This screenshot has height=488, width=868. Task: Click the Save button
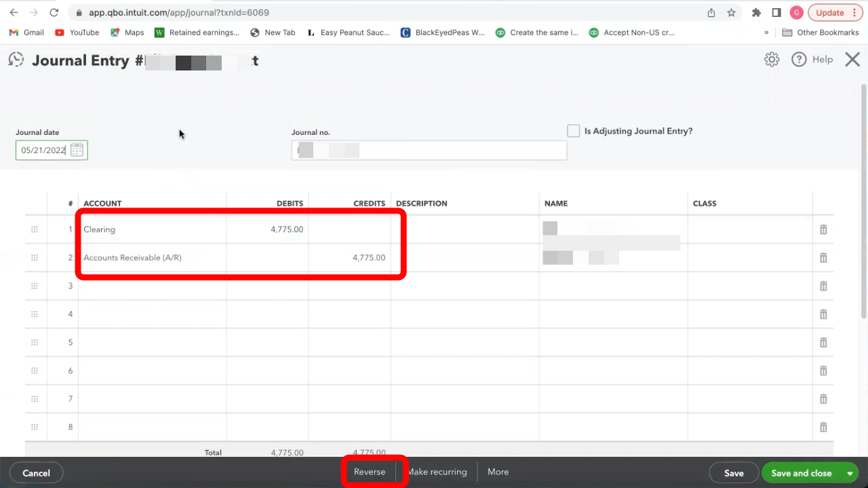[x=734, y=473]
